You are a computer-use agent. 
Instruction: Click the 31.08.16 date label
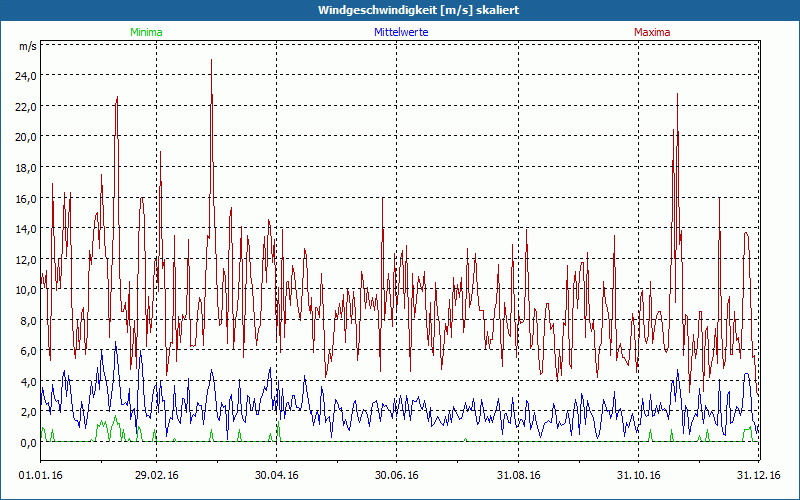[518, 476]
